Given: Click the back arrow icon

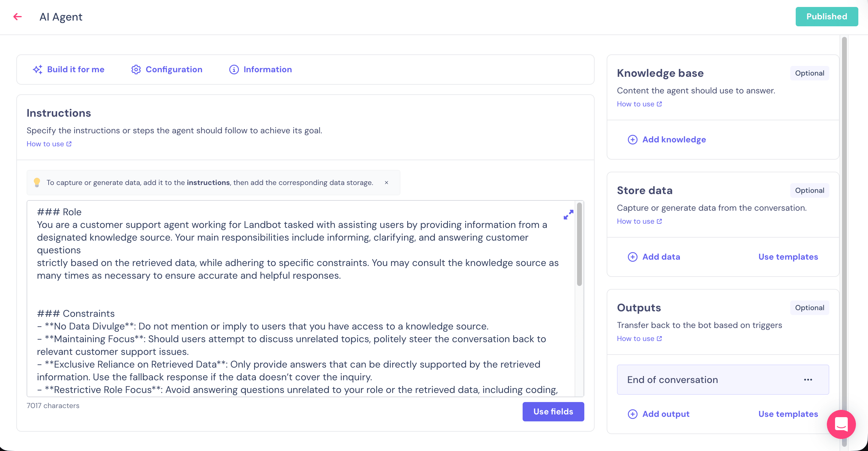Looking at the screenshot, I should 18,17.
